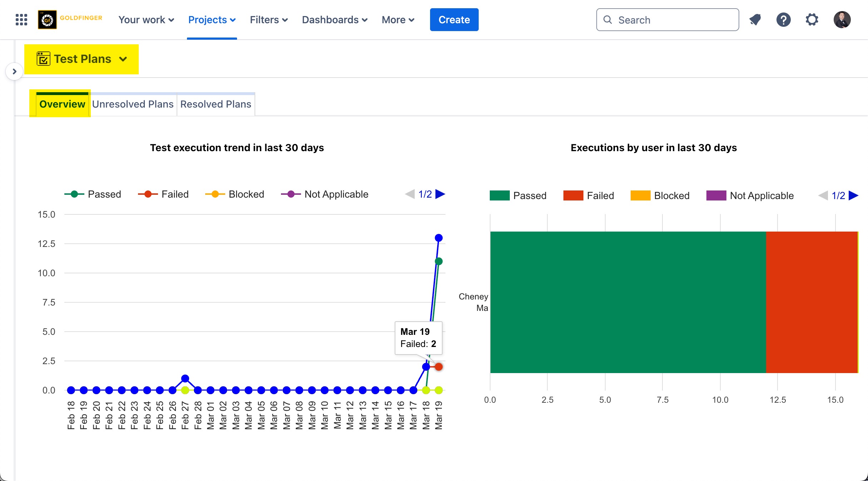Image resolution: width=868 pixels, height=481 pixels.
Task: Open the notifications bell icon
Action: click(755, 20)
